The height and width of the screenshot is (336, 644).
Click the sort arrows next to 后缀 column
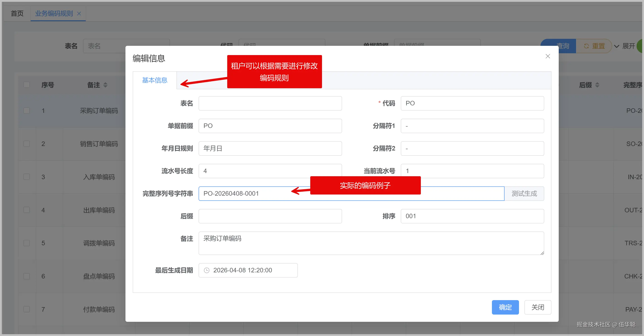point(597,85)
